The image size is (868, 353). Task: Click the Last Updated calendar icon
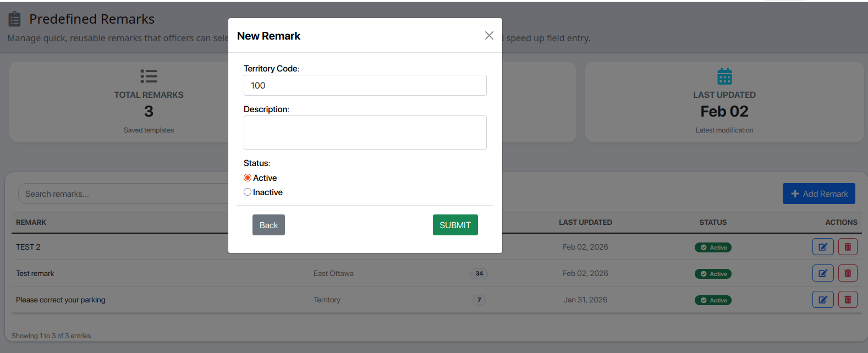pyautogui.click(x=724, y=76)
